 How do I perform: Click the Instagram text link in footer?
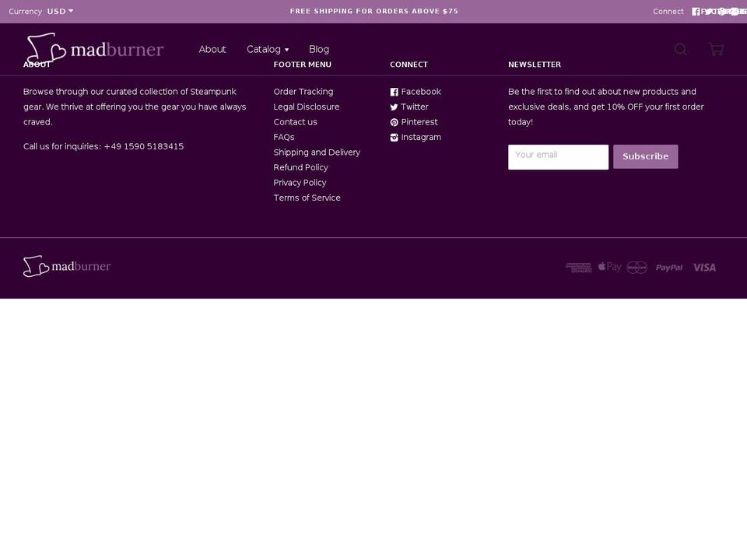pos(421,137)
